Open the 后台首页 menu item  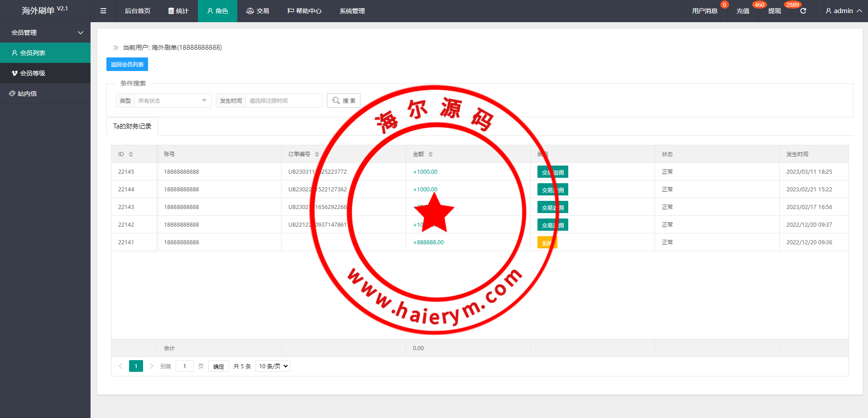[x=138, y=11]
